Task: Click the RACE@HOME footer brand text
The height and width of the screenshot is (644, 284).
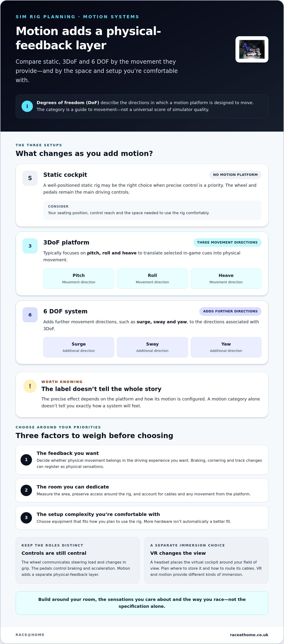Action: pos(30,635)
